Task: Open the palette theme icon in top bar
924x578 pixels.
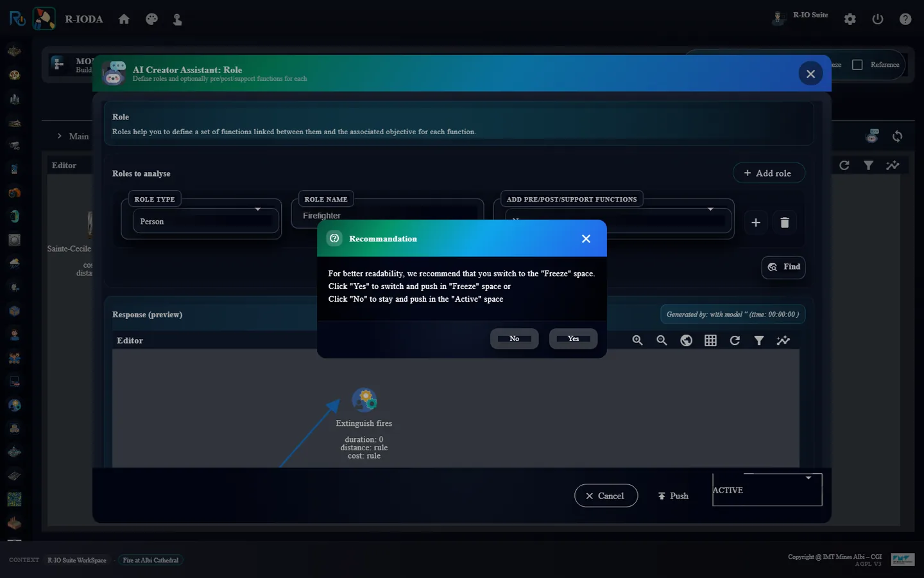Action: click(151, 19)
